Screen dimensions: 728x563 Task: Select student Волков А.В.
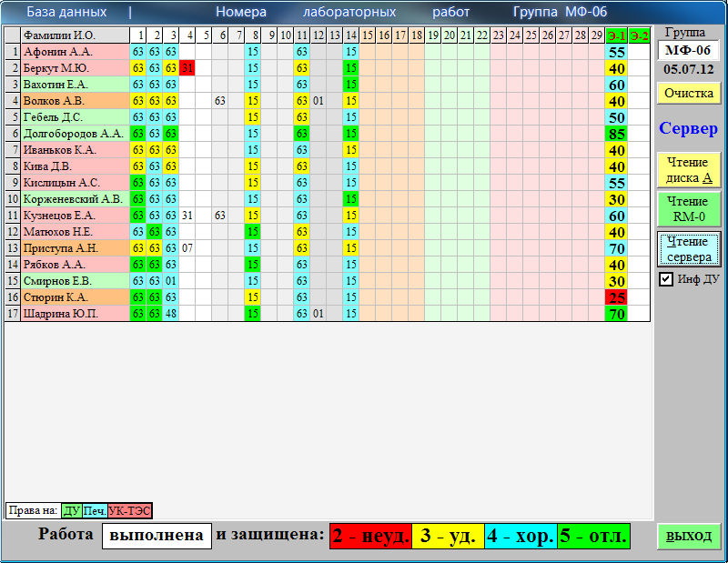click(76, 101)
